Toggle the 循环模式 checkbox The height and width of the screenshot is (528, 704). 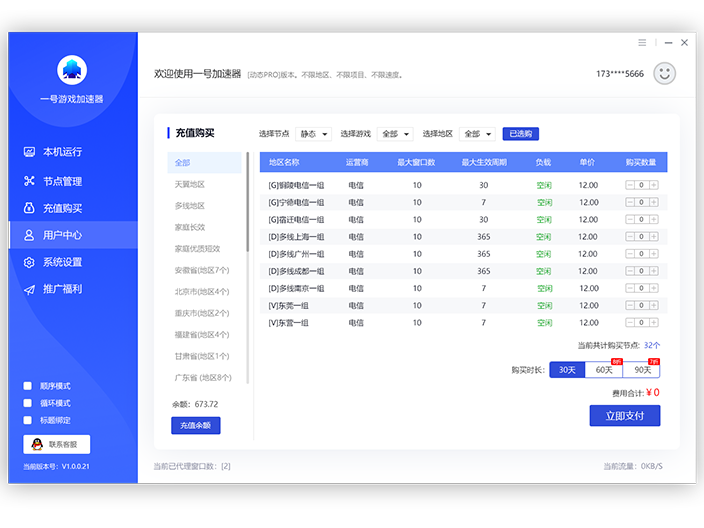point(28,403)
